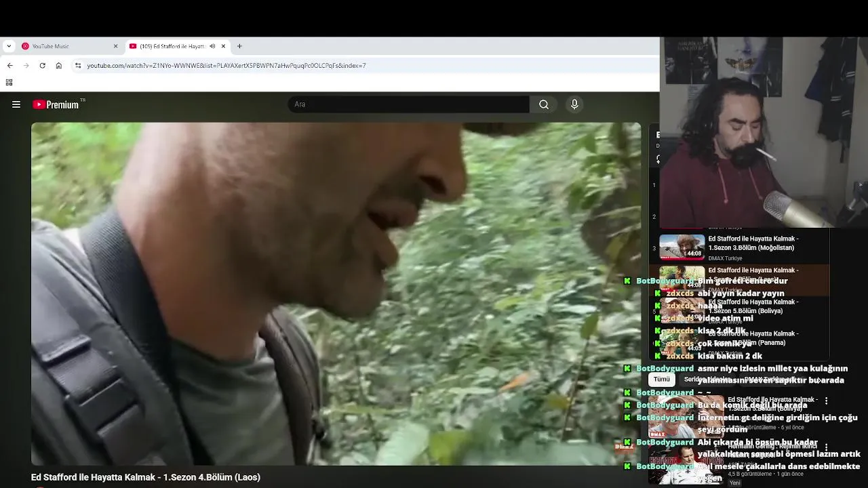Screen dimensions: 868x488
Task: Open the apps grid in bookmarks bar
Action: [9, 83]
